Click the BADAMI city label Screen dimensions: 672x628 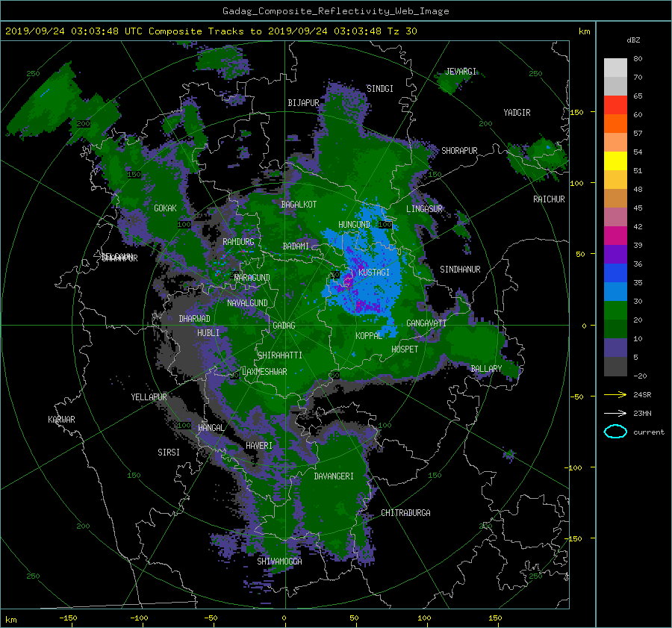[296, 246]
